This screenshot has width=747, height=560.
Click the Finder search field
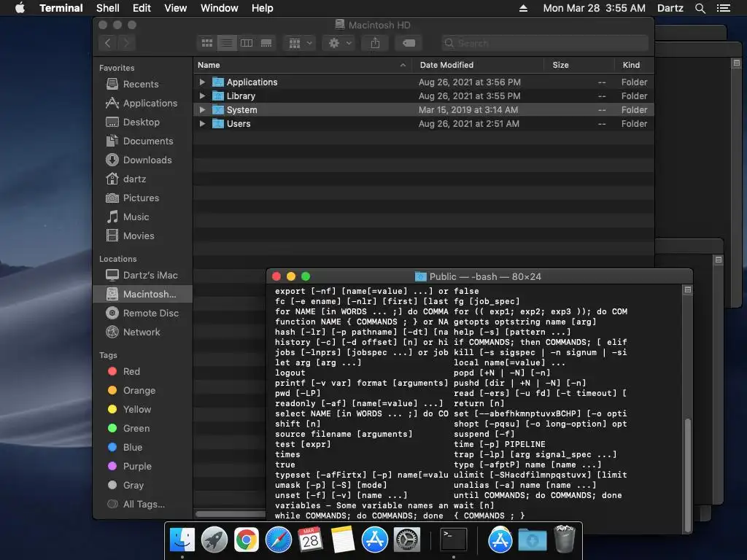tap(544, 43)
